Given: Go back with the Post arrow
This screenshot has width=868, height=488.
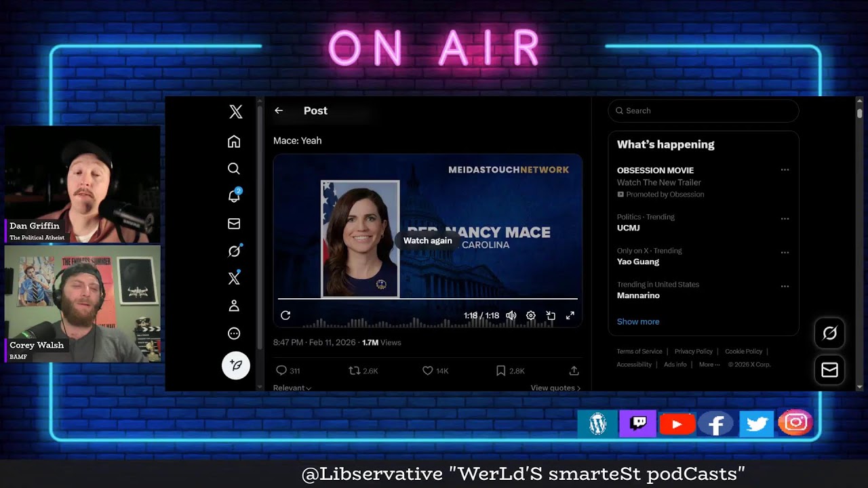Looking at the screenshot, I should (279, 110).
